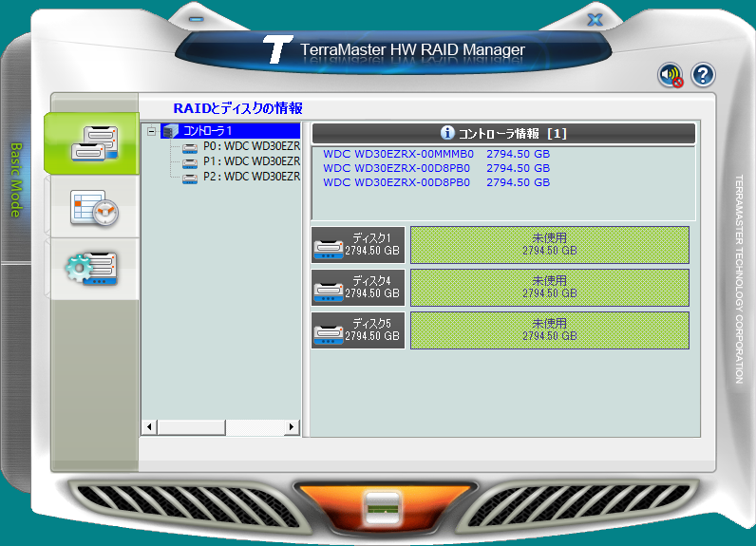The width and height of the screenshot is (756, 546).
Task: Select P2 WDC WD30EZR disk entry
Action: click(x=251, y=177)
